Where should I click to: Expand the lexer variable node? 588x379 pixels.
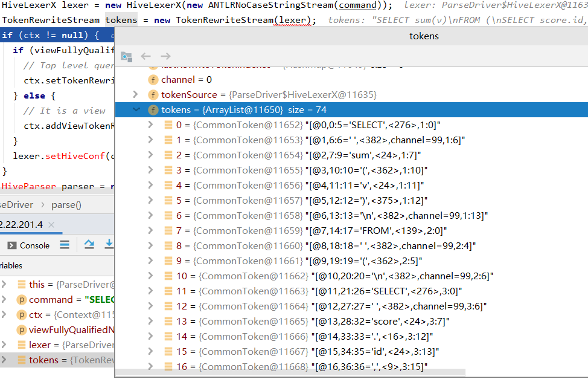(4, 345)
